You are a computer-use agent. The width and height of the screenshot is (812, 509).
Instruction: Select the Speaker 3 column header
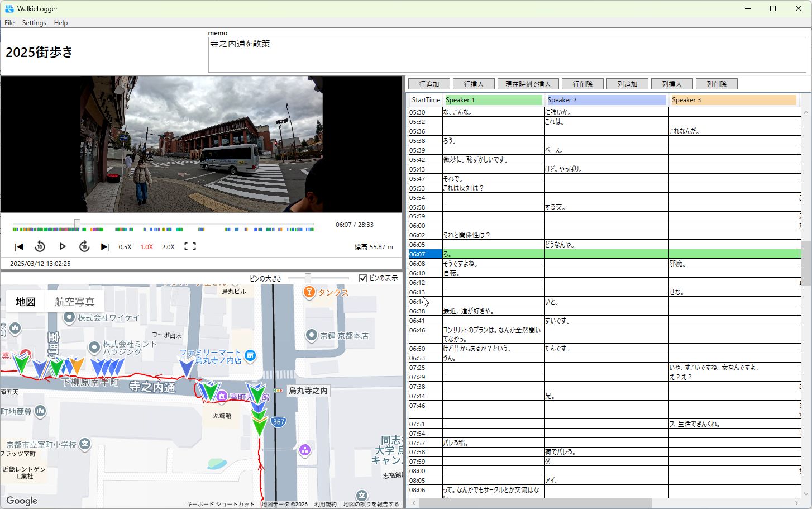coord(733,100)
